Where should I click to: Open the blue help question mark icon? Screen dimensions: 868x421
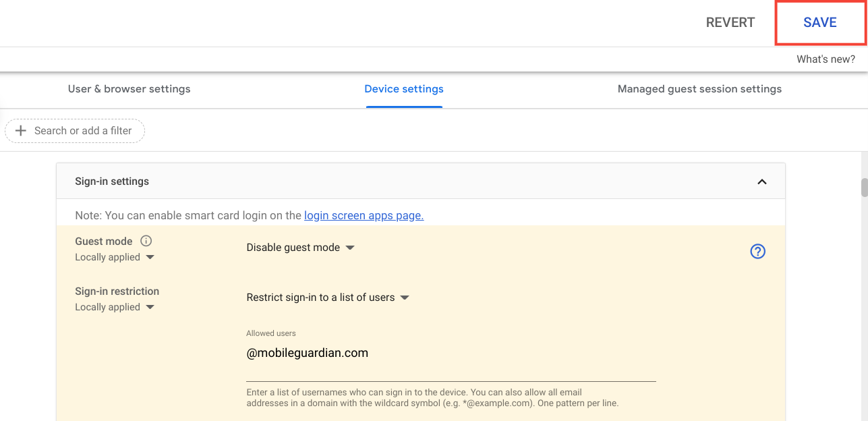758,252
